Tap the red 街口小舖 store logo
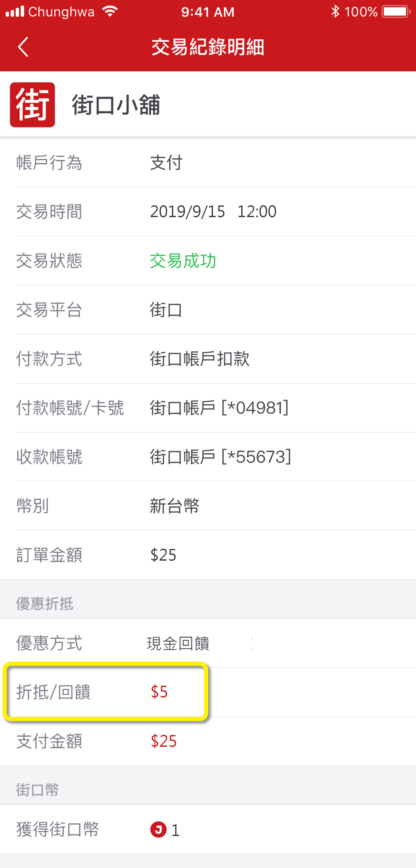416x868 pixels. tap(32, 105)
